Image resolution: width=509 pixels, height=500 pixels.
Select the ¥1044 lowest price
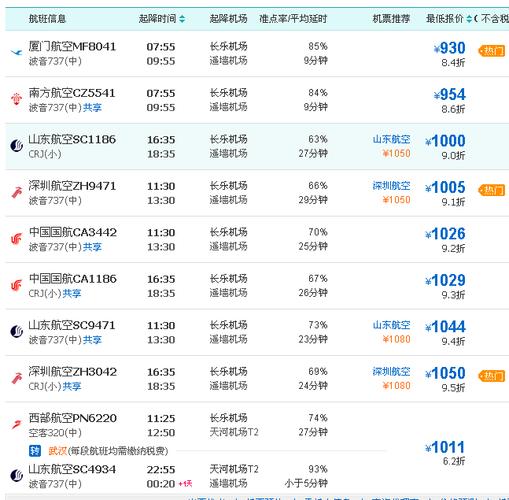pos(445,327)
